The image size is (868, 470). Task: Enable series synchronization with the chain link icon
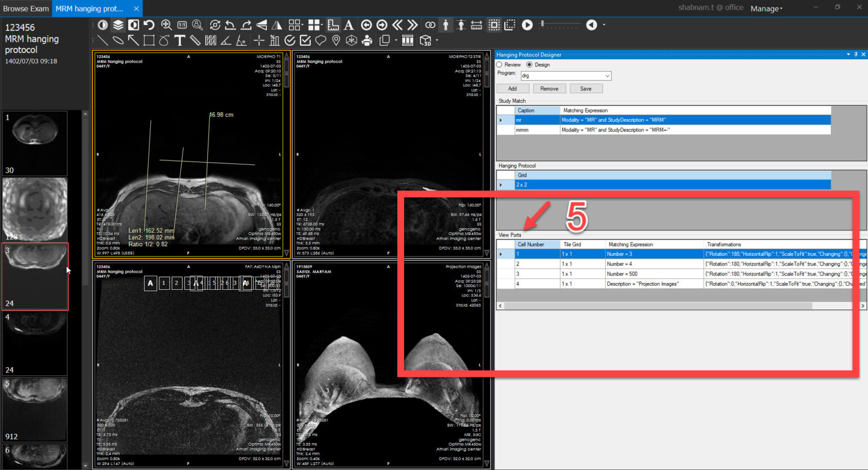pyautogui.click(x=430, y=25)
